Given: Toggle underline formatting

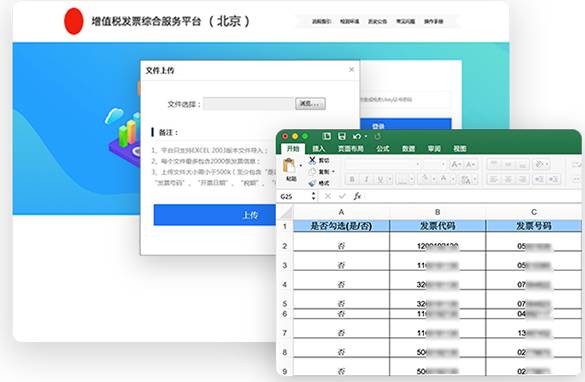Looking at the screenshot, I should 380,179.
